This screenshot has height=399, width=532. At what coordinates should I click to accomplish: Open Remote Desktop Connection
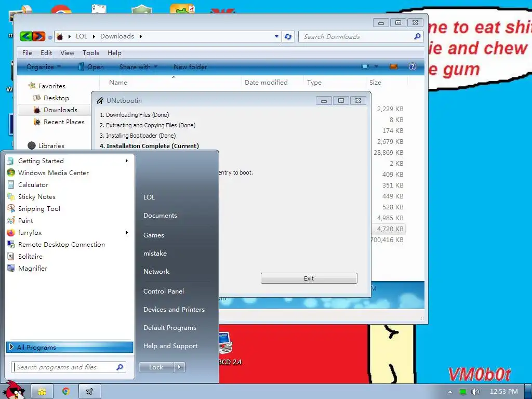pyautogui.click(x=69, y=244)
